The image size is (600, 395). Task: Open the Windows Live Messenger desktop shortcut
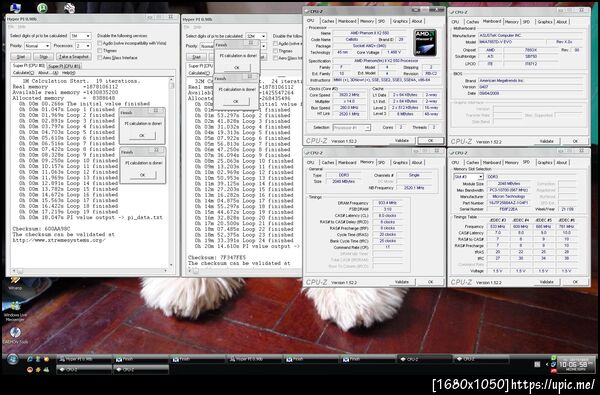click(x=15, y=310)
